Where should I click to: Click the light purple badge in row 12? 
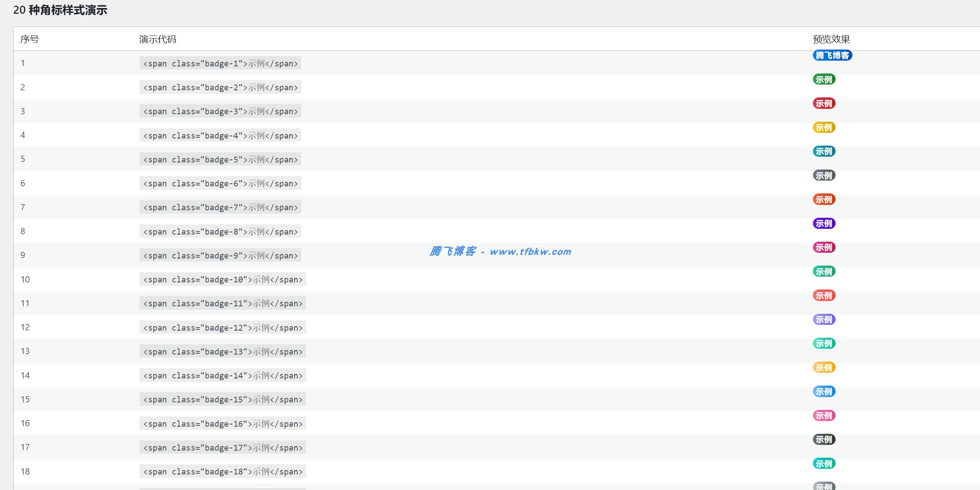point(824,320)
